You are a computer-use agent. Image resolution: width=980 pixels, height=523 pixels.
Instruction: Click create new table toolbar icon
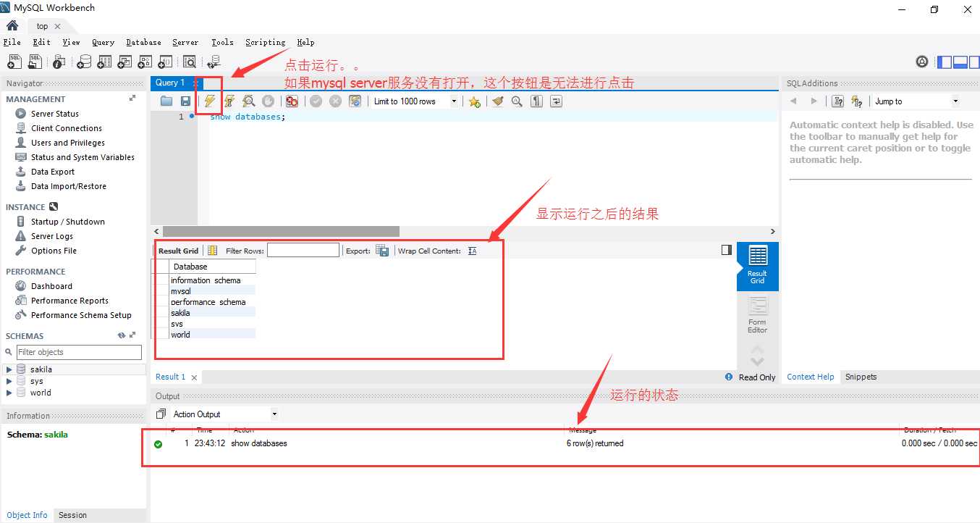pos(105,62)
